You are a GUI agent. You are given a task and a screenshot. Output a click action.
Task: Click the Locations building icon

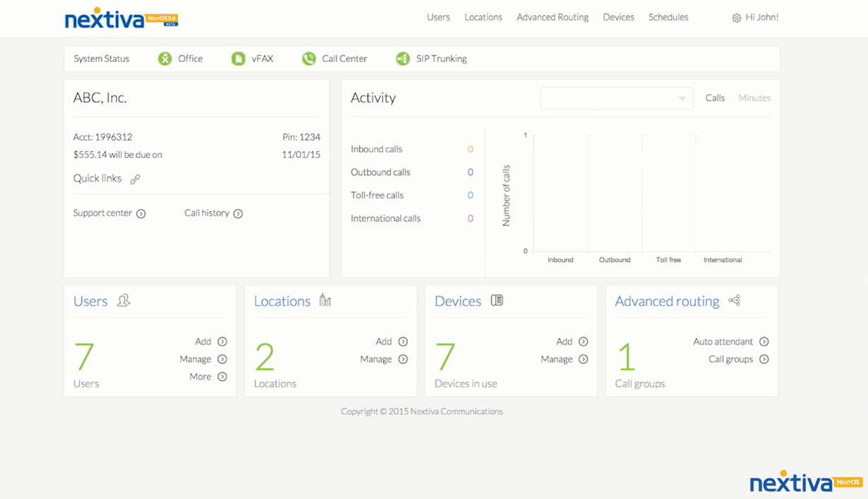[x=325, y=300]
